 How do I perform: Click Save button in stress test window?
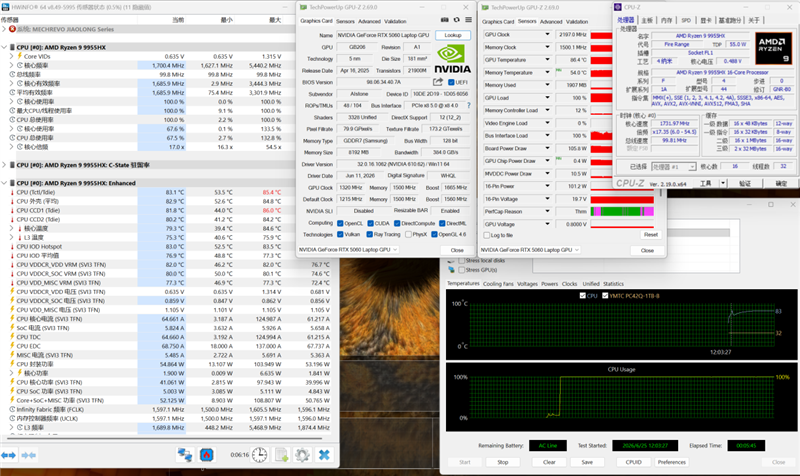587,462
